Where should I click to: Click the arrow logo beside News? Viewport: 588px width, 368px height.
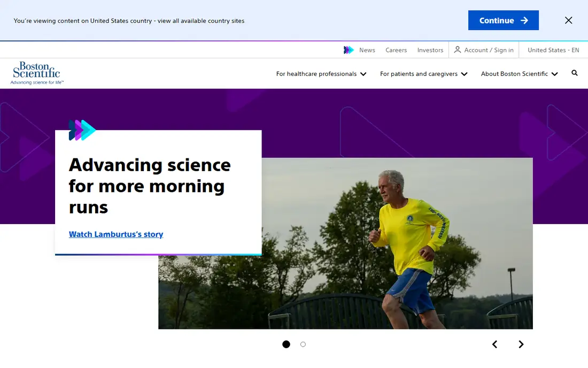pyautogui.click(x=349, y=50)
